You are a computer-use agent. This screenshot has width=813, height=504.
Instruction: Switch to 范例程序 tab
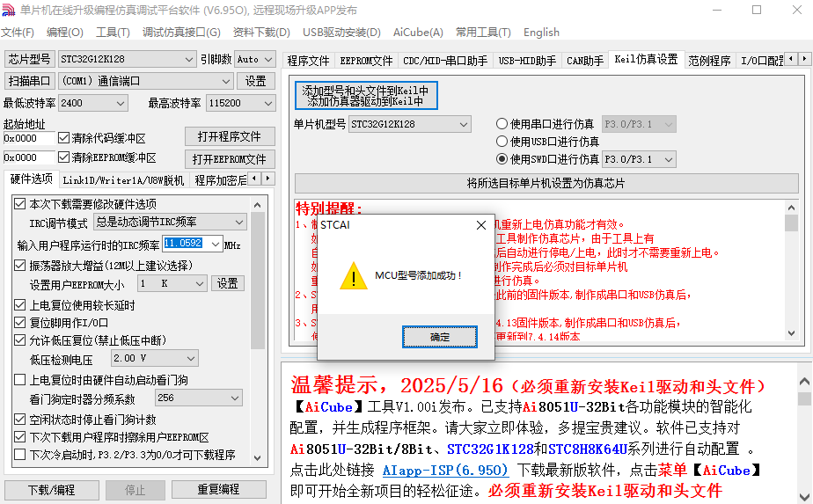709,61
